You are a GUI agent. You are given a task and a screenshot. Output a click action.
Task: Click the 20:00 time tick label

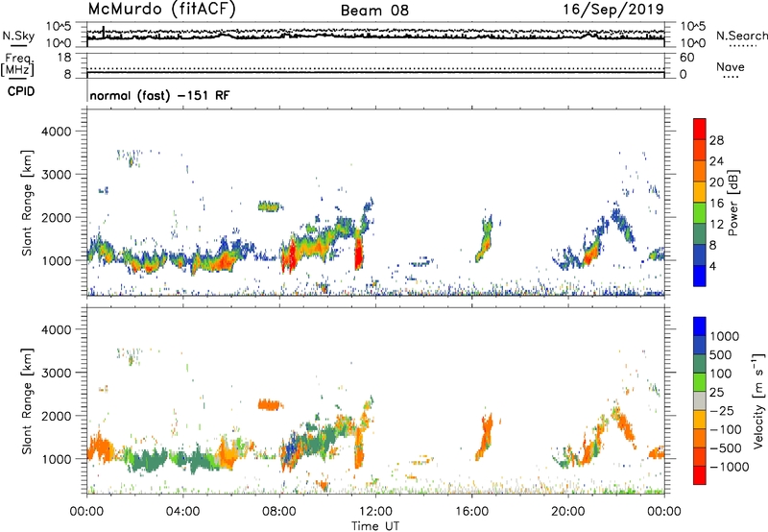pyautogui.click(x=568, y=512)
